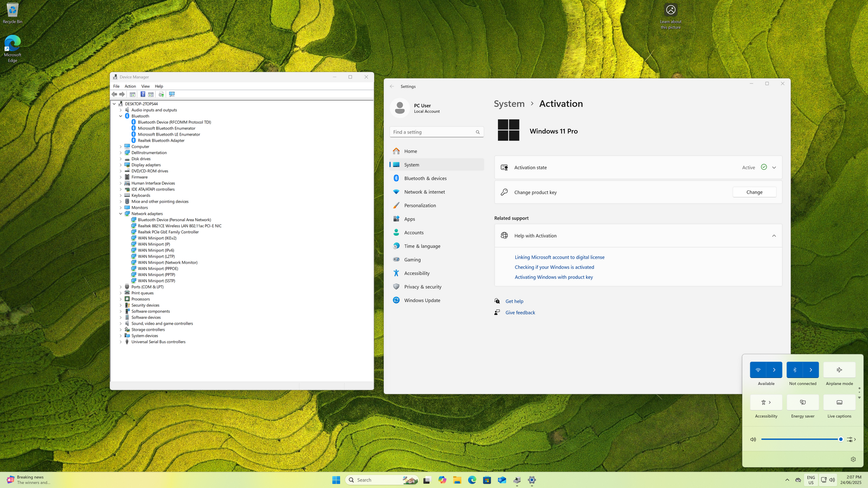Open Accounts settings page

pos(437,233)
